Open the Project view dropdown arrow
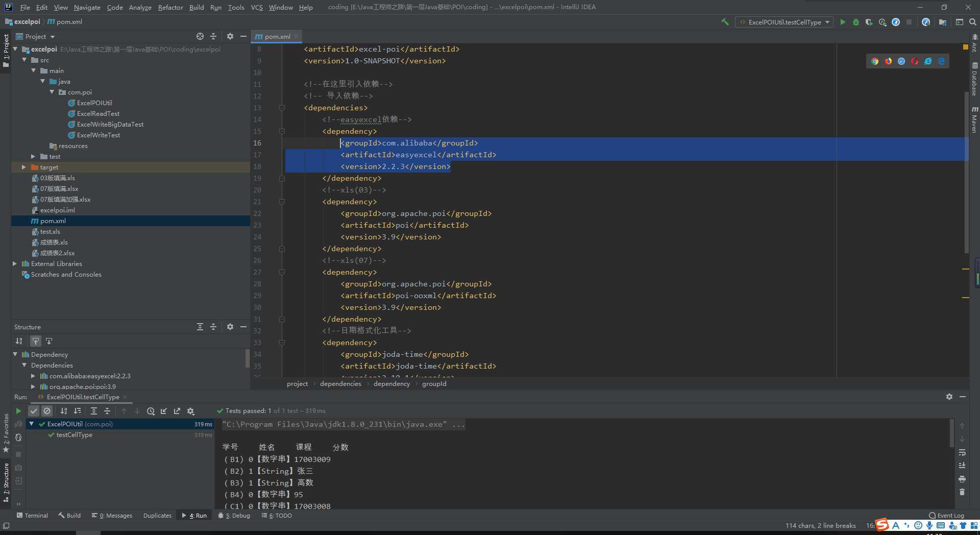 tap(53, 37)
